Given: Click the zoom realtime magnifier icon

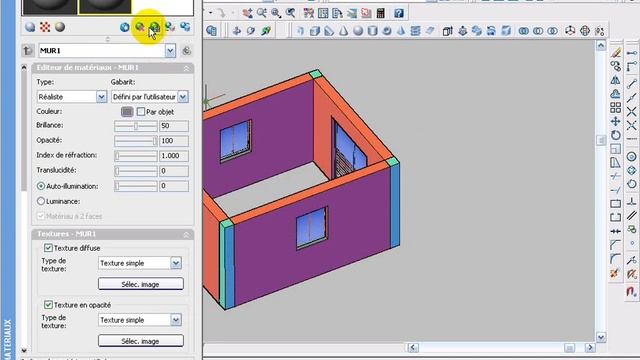Looking at the screenshot, I should (x=262, y=13).
